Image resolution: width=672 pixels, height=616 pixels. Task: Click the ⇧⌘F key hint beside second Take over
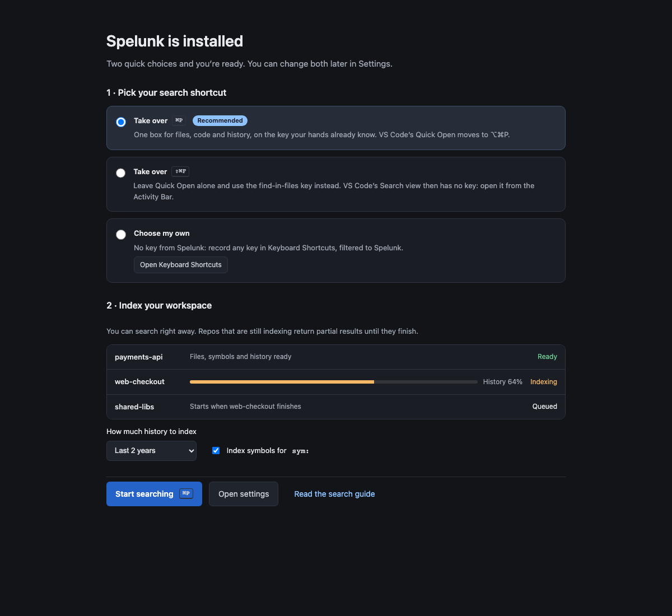point(180,171)
